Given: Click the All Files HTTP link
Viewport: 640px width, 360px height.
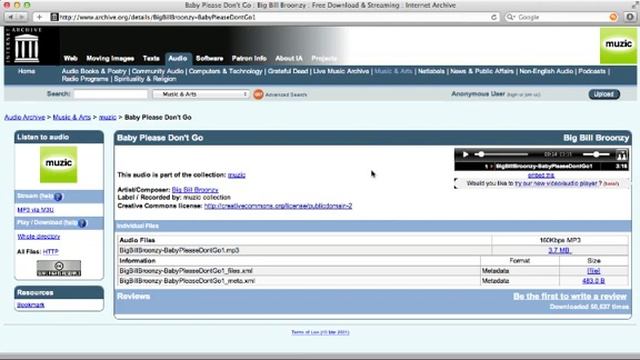Looking at the screenshot, I should pos(51,251).
